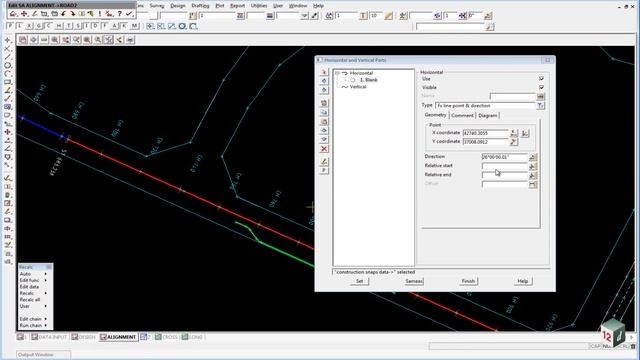This screenshot has width=640, height=360.
Task: Click the pencil edit icon in parts dialog strip
Action: click(324, 162)
